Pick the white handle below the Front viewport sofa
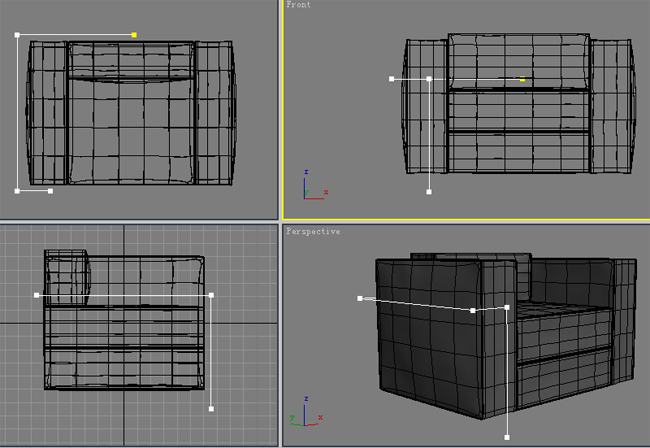Image resolution: width=650 pixels, height=448 pixels. (429, 192)
